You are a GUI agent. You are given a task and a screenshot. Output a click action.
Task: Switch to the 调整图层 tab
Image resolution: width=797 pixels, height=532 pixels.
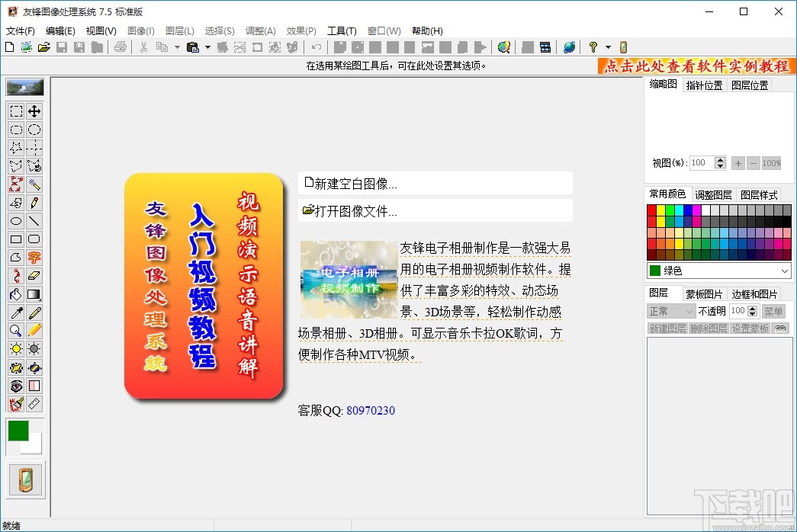[x=713, y=194]
